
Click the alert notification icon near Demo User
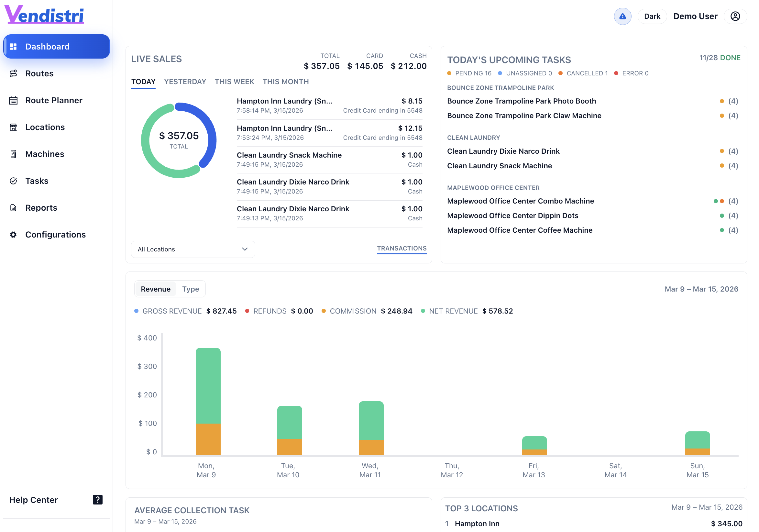(622, 16)
